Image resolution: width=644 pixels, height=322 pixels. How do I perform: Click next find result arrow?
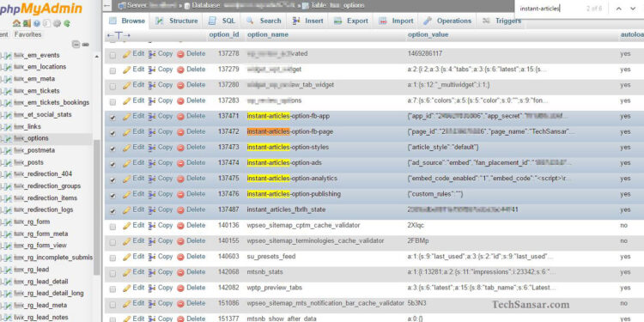[x=633, y=9]
